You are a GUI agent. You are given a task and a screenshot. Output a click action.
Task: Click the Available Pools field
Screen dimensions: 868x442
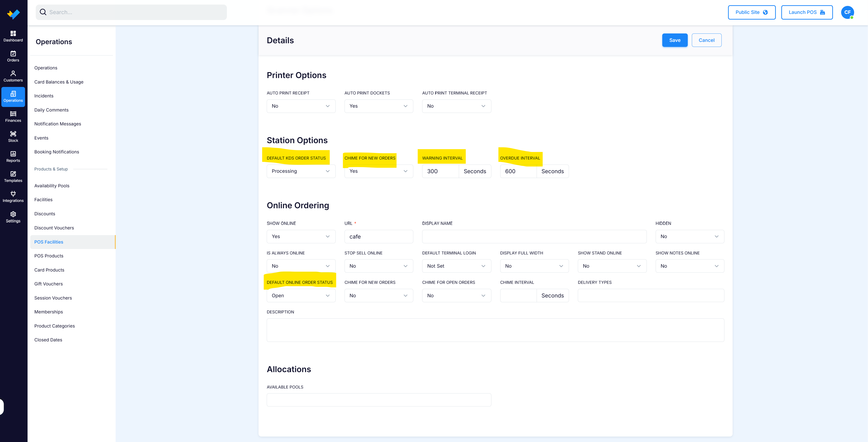(379, 400)
